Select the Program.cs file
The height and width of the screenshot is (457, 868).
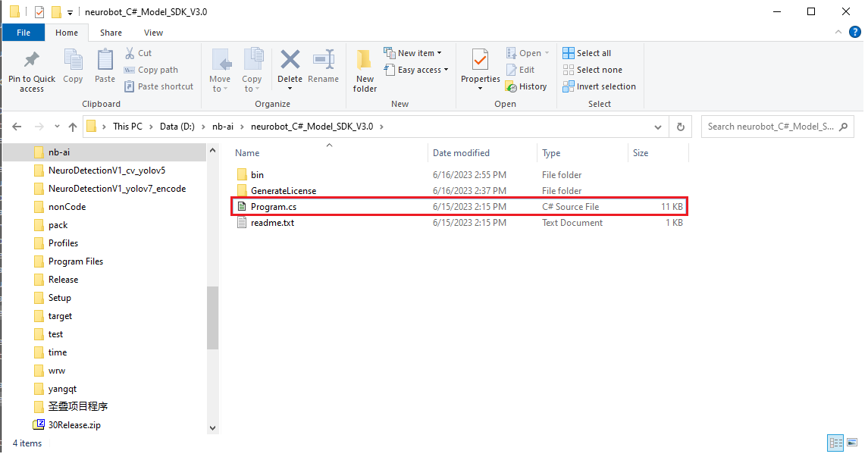pos(460,207)
